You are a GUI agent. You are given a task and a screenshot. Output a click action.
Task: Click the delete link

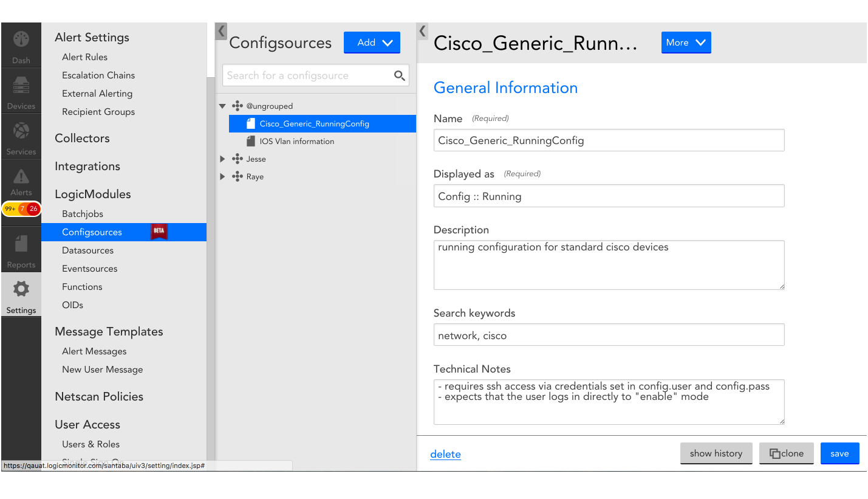(445, 454)
